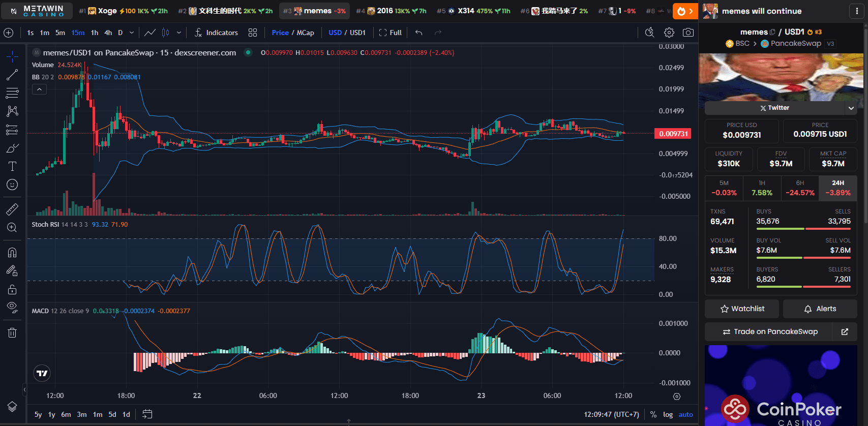Select the 5m timeframe
This screenshot has height=426, width=868.
tap(60, 33)
